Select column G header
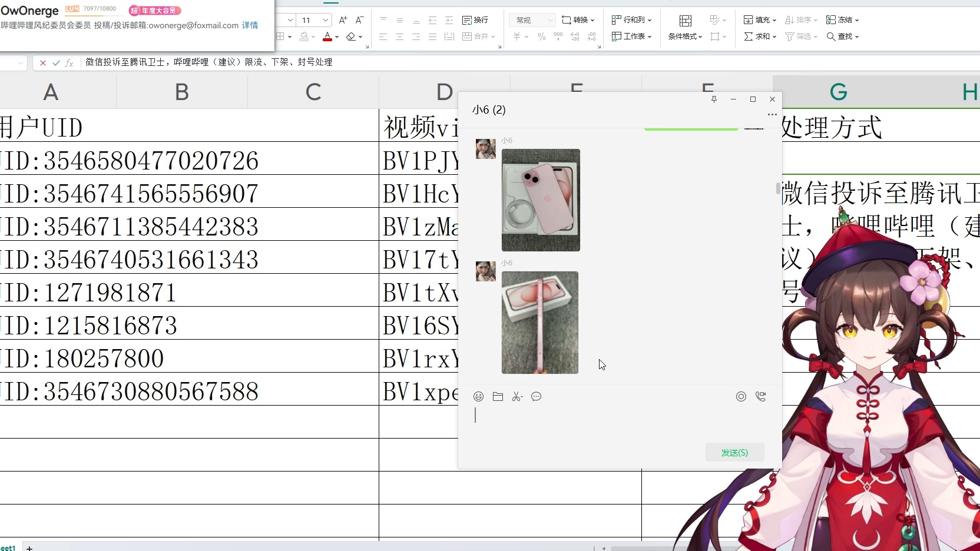 [x=838, y=92]
